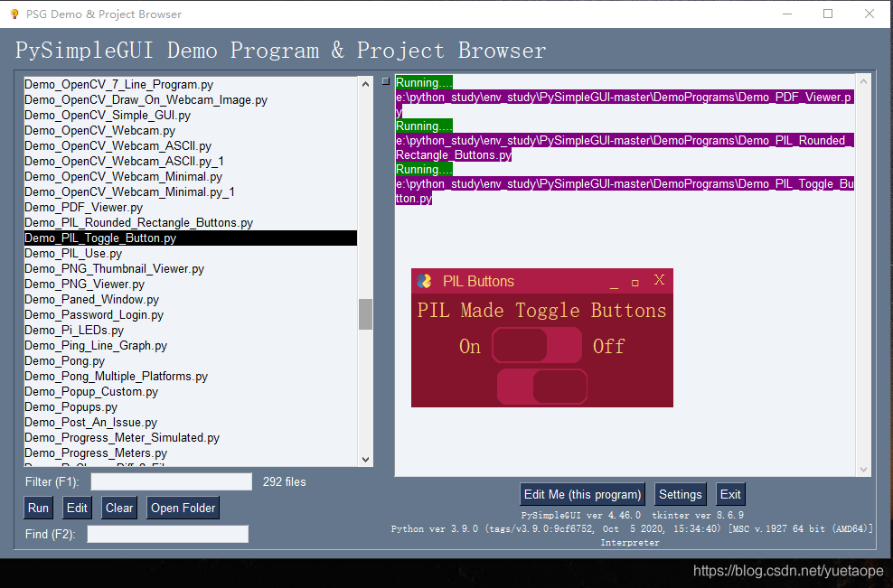
Task: Select Demo_Pi_LEDs.py
Action: pos(190,331)
